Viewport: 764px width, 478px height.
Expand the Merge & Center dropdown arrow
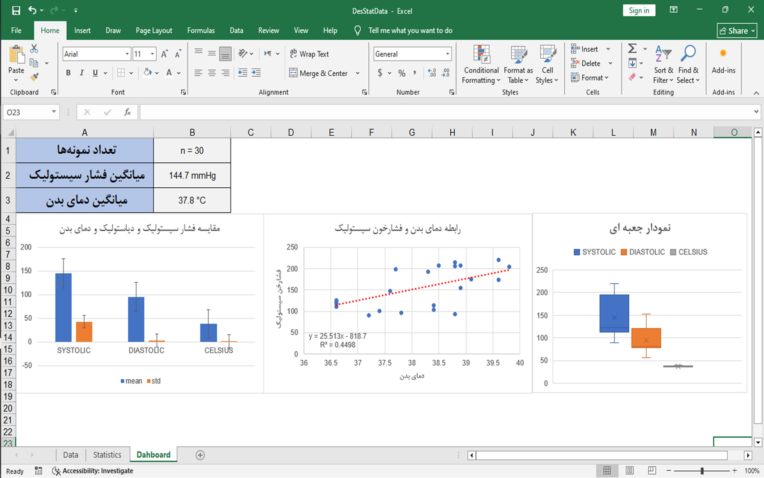click(358, 73)
